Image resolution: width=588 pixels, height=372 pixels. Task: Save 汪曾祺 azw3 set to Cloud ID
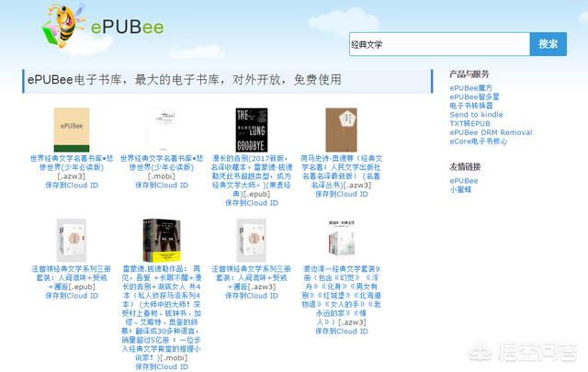pyautogui.click(x=252, y=296)
